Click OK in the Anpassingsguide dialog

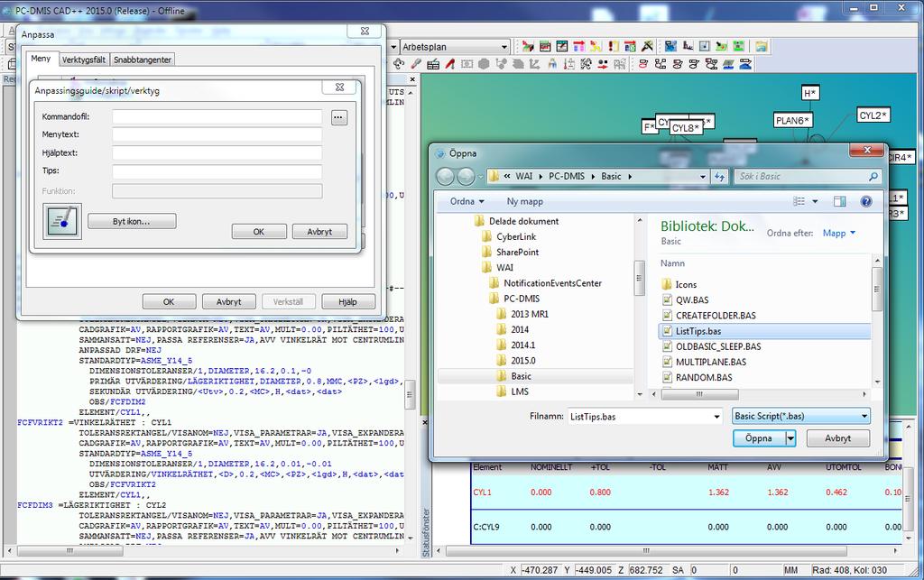[x=259, y=232]
